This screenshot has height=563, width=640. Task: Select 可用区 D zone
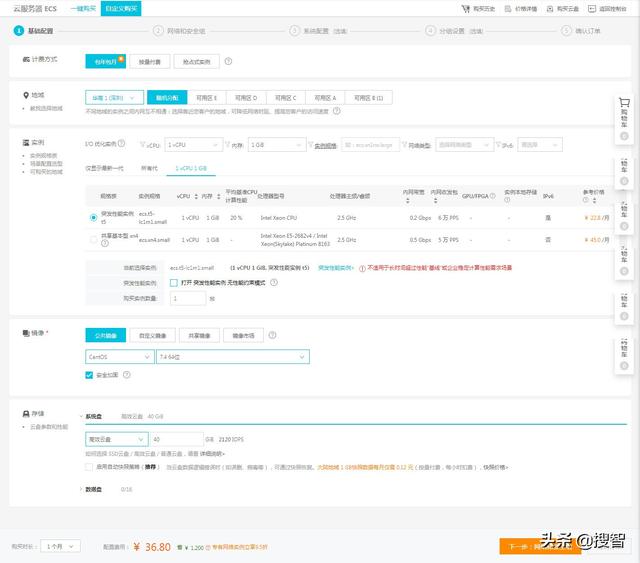click(x=246, y=98)
